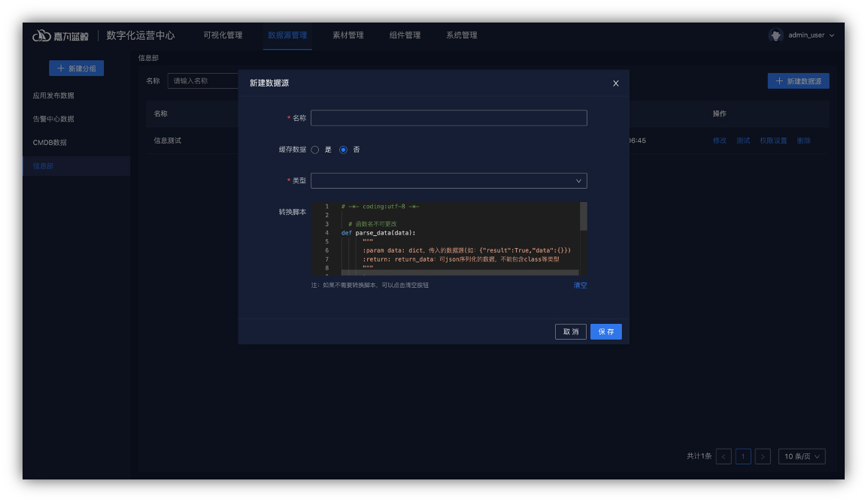This screenshot has height=502, width=868.
Task: Click the code editor vertical scrollbar
Action: [584, 216]
